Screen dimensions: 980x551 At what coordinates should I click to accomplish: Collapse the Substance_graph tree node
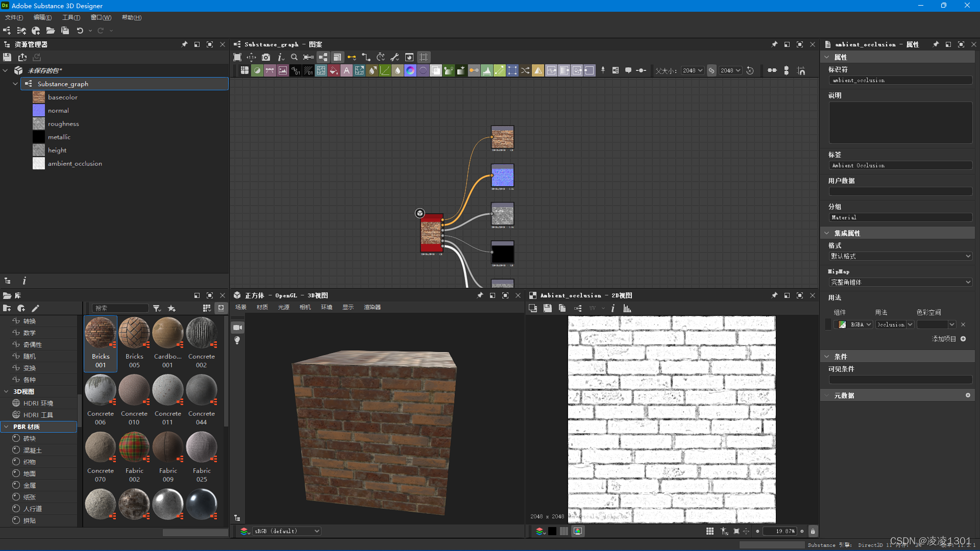coord(15,84)
